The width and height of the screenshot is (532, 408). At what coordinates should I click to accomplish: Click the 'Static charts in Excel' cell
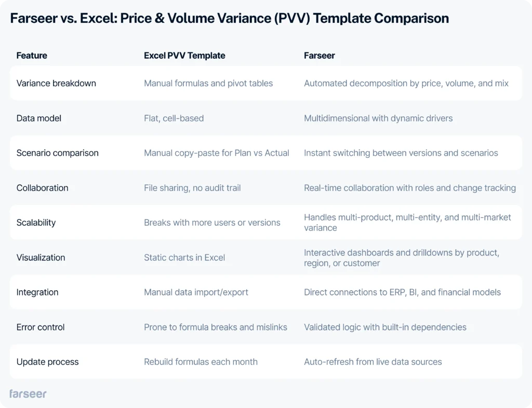click(184, 257)
